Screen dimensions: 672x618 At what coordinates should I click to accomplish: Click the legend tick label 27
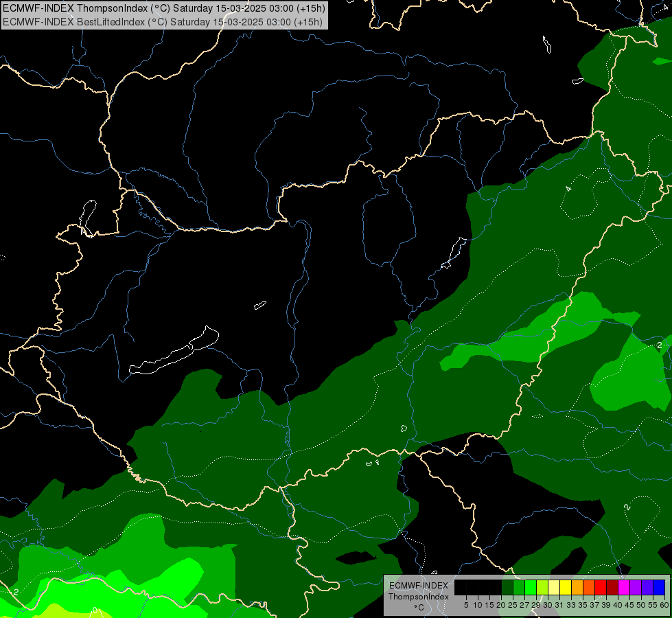(524, 605)
